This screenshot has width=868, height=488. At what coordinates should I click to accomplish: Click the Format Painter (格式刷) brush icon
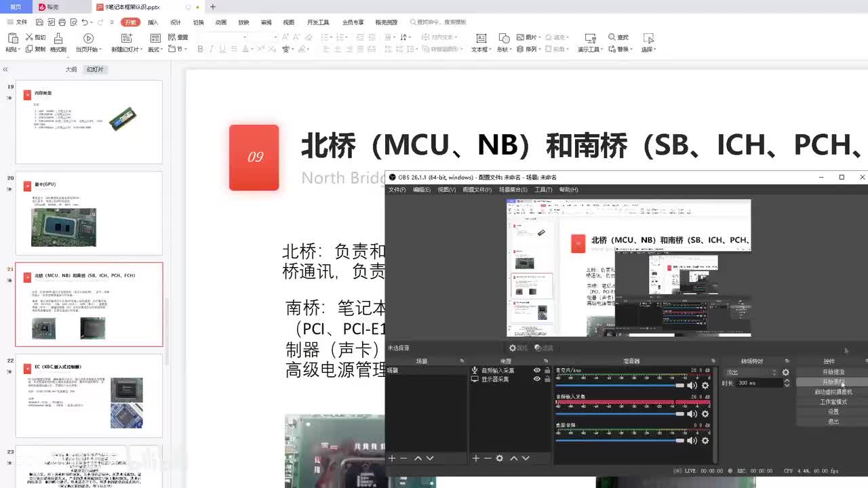[x=58, y=38]
